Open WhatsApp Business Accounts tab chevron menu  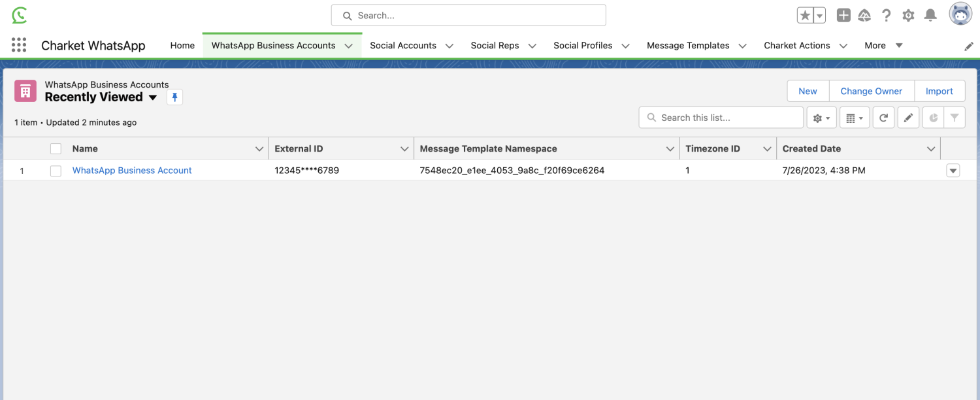(x=349, y=46)
